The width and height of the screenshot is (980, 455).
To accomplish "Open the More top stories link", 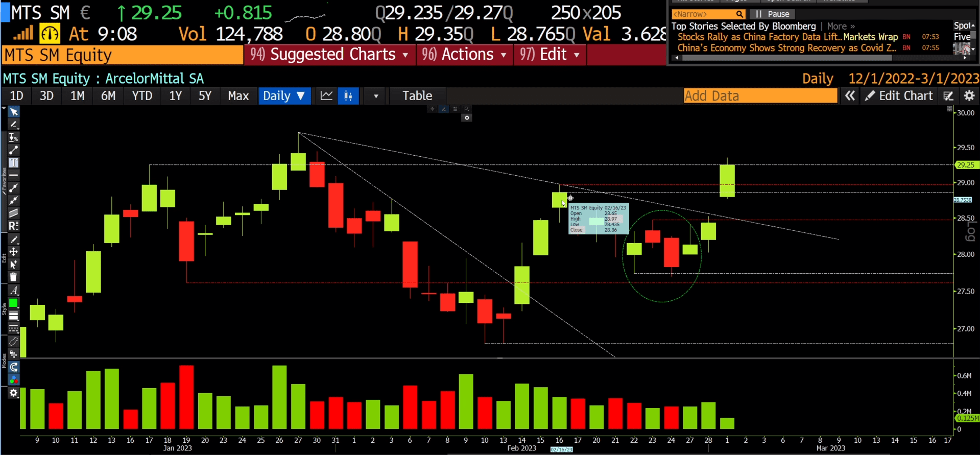I will (841, 26).
